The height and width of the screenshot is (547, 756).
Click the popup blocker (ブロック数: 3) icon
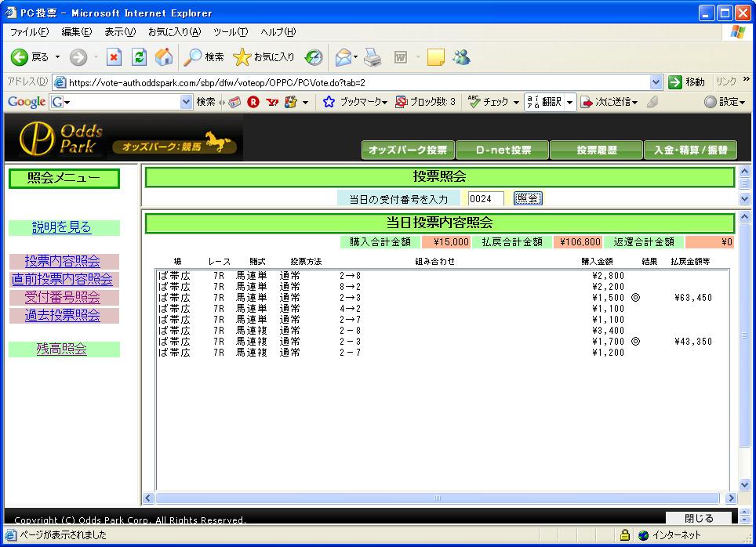[401, 102]
